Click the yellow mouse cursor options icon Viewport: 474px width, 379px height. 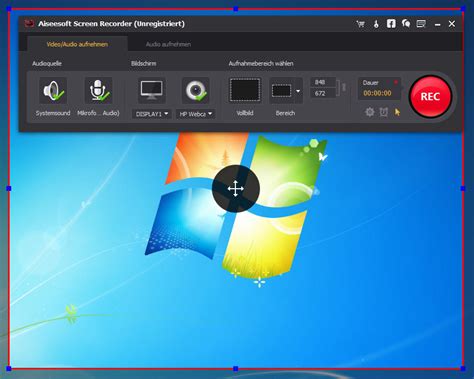[397, 112]
